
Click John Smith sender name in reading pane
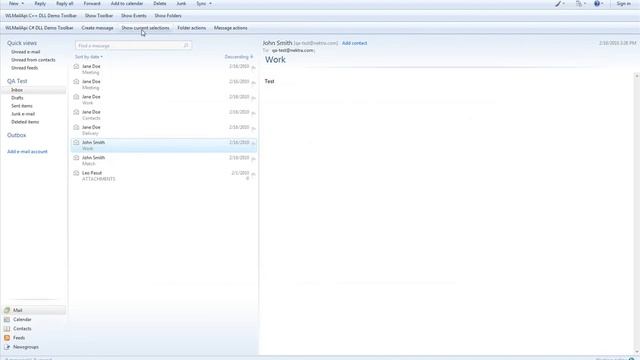(277, 43)
